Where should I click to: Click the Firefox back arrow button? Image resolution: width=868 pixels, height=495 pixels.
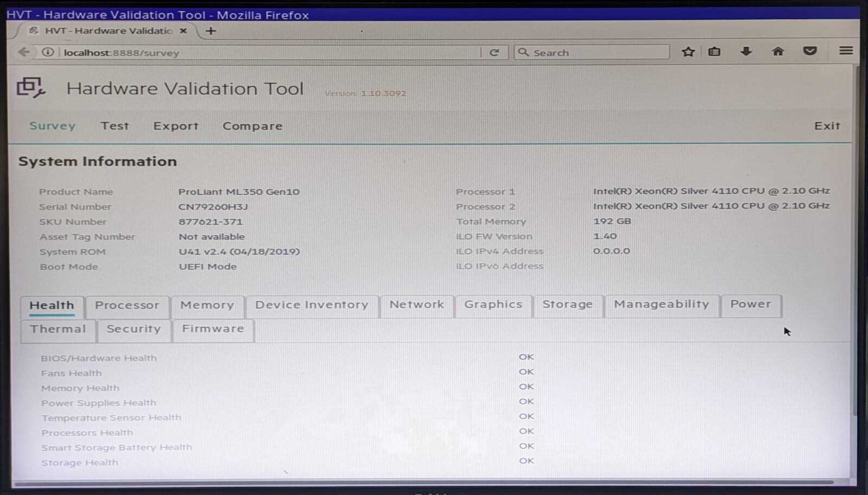pyautogui.click(x=23, y=52)
